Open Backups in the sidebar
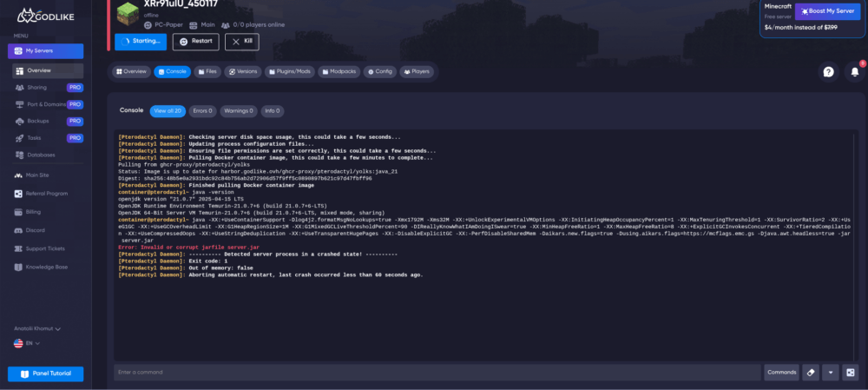The height and width of the screenshot is (390, 868). (x=37, y=121)
